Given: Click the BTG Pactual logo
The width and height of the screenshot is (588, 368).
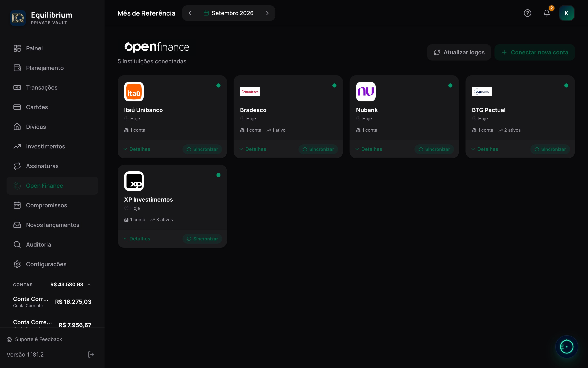Looking at the screenshot, I should (482, 92).
